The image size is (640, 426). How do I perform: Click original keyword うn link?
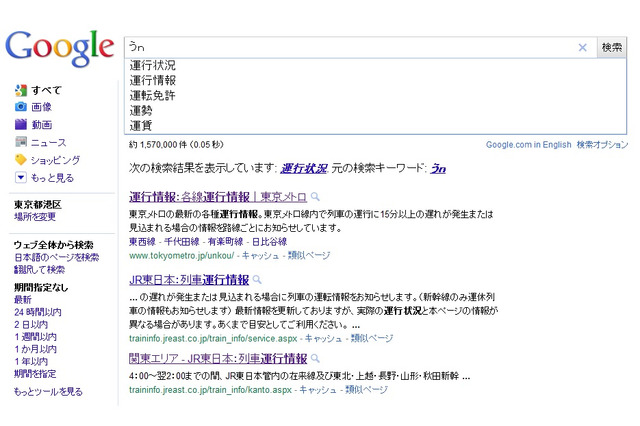438,168
